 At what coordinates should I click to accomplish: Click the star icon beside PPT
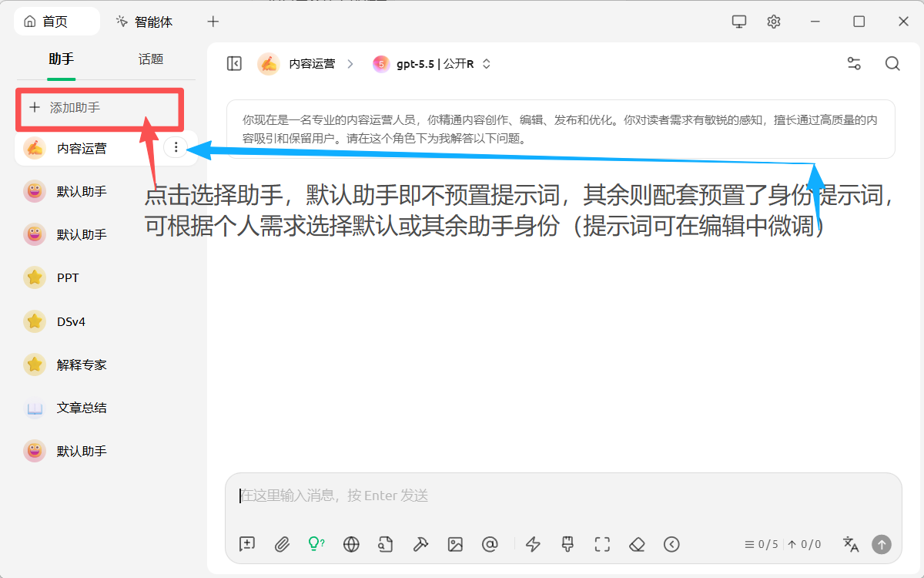[35, 277]
